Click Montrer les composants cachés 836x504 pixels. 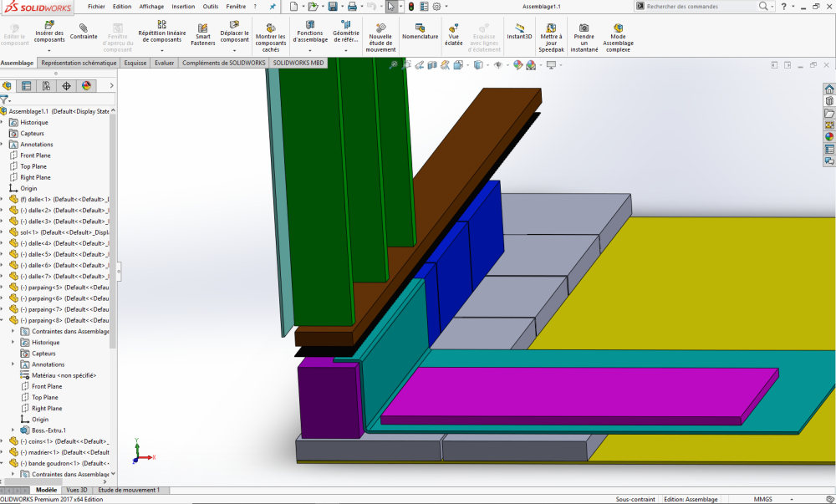click(x=270, y=38)
